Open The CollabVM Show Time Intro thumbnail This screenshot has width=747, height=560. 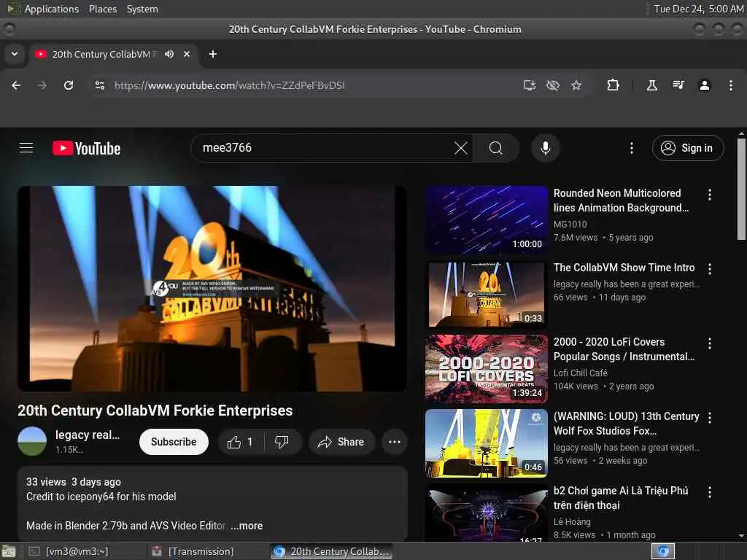tap(487, 295)
